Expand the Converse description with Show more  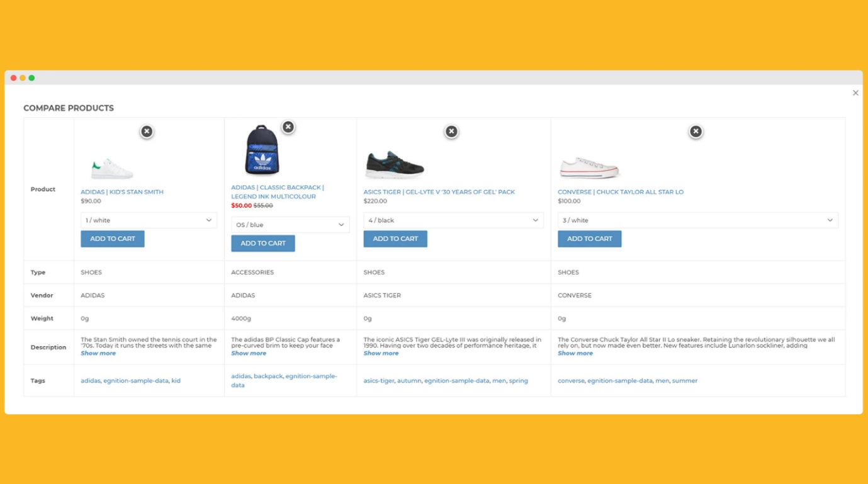coord(575,354)
